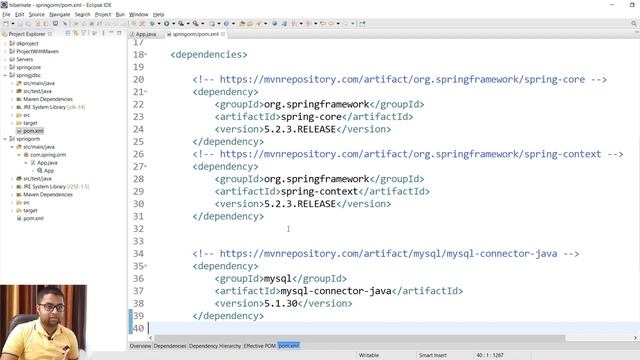Switch to the Overview POM editor tab
This screenshot has height=360, width=640.
point(140,346)
